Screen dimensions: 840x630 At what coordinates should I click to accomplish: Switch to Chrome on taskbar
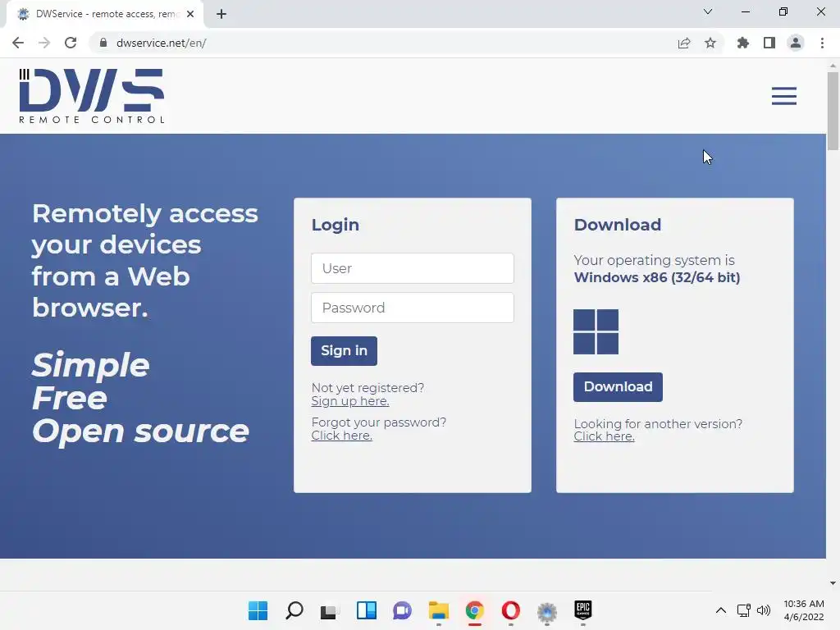point(475,610)
